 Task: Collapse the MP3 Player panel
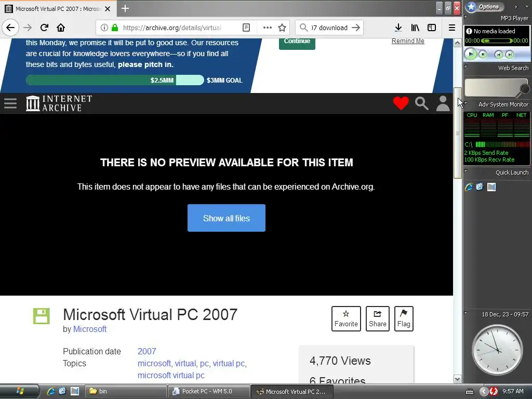coord(466,17)
